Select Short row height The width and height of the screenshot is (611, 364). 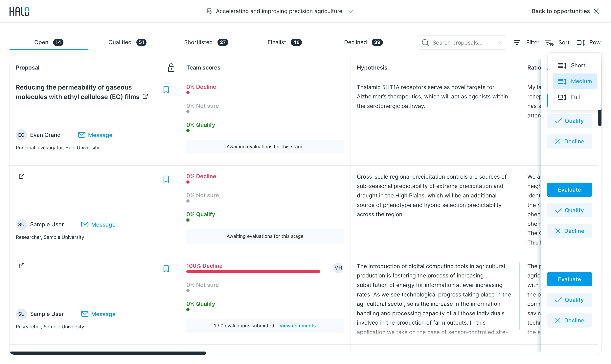point(575,66)
